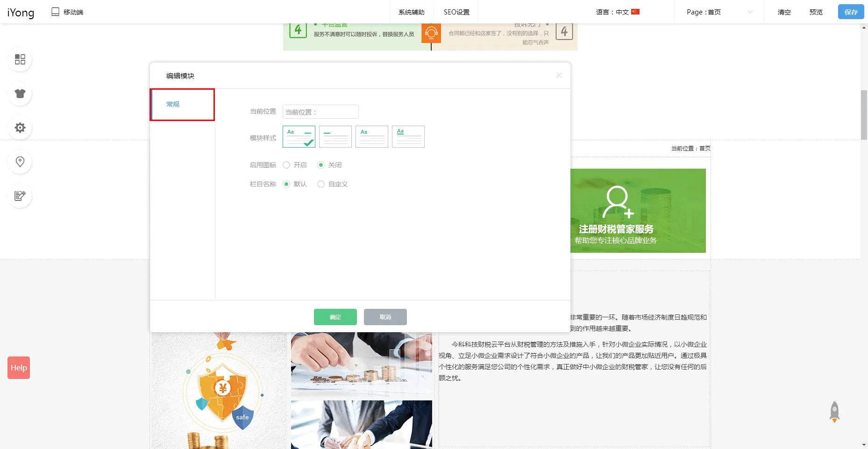Open 系统辅助 menu

(411, 12)
